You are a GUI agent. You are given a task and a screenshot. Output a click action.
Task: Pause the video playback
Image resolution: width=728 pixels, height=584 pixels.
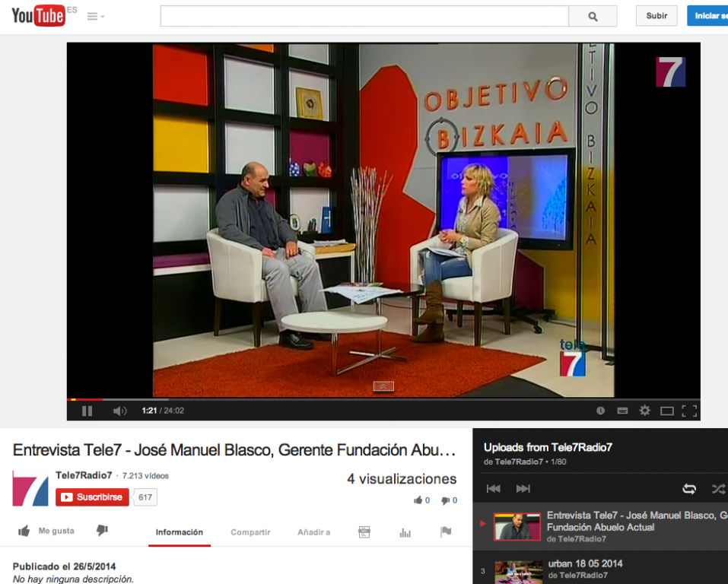[x=87, y=411]
